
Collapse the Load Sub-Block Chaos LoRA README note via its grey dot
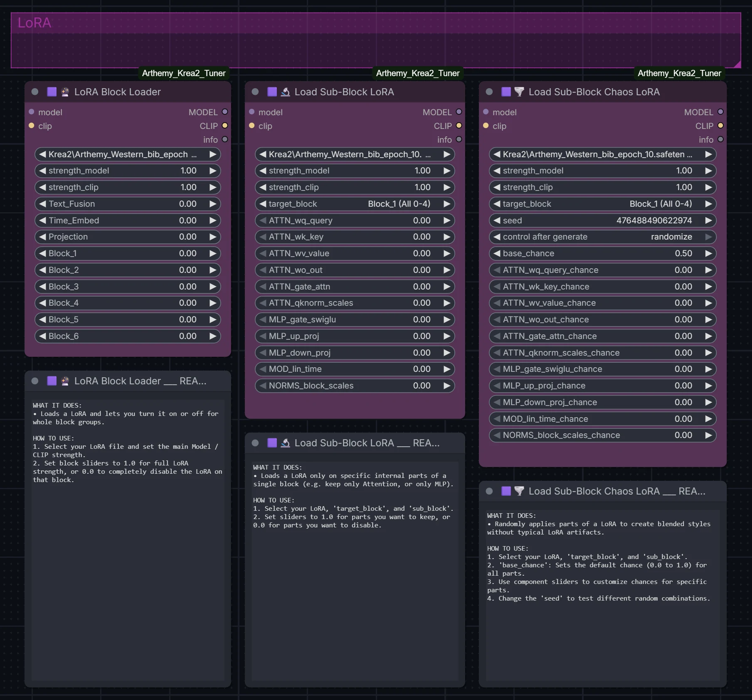(489, 491)
